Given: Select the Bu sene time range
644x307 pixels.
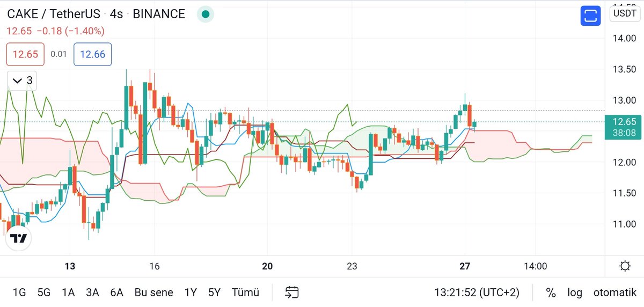Looking at the screenshot, I should coord(153,293).
